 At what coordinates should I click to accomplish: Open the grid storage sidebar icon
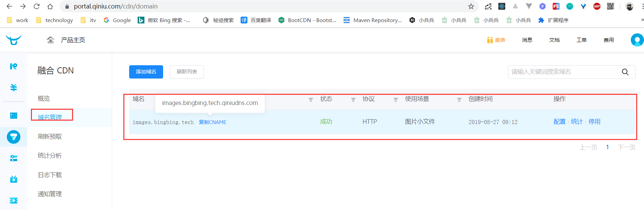[x=14, y=116]
